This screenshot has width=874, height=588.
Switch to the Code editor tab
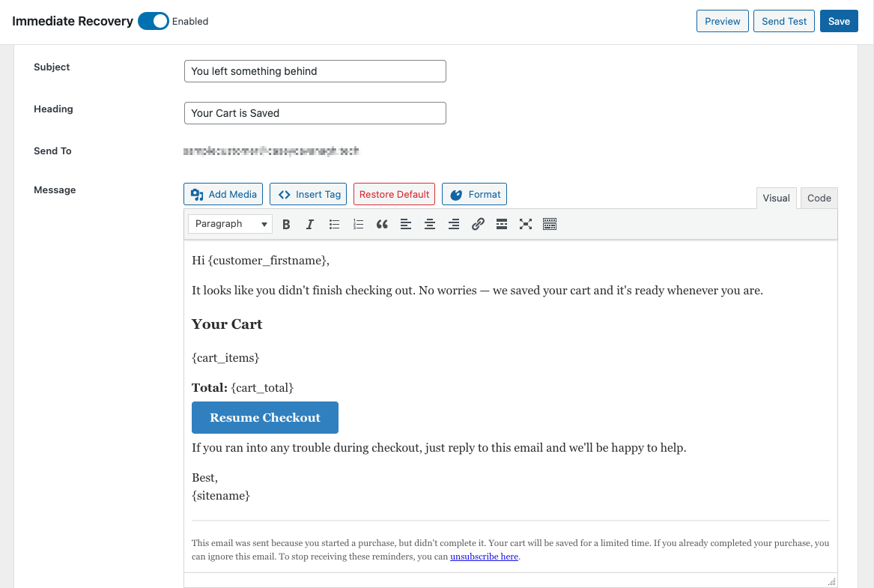coord(819,198)
